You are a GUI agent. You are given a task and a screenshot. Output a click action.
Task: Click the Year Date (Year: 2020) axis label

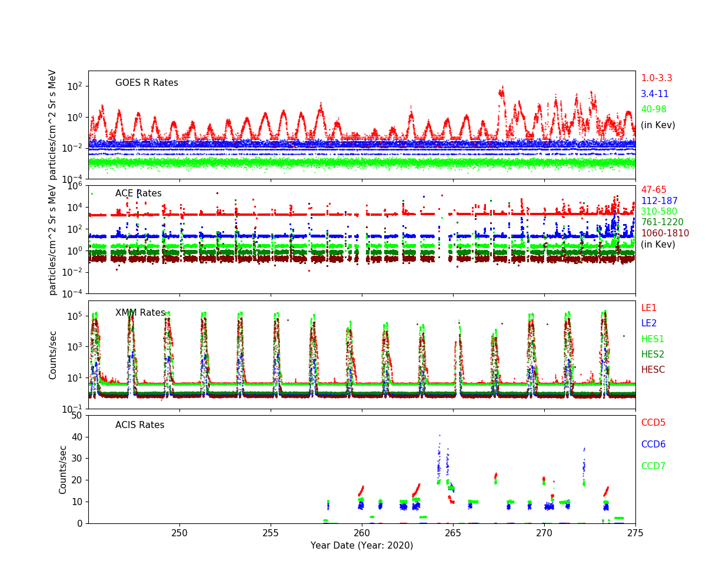(362, 546)
